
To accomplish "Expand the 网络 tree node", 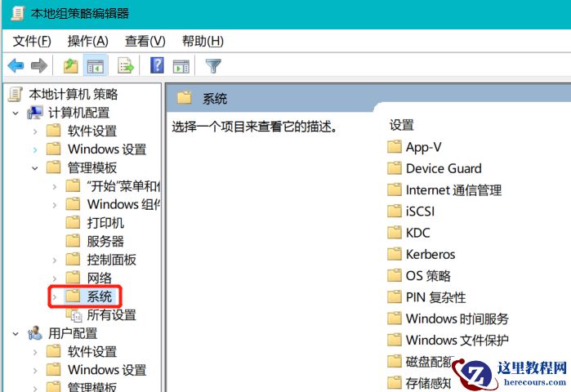I will pos(55,278).
